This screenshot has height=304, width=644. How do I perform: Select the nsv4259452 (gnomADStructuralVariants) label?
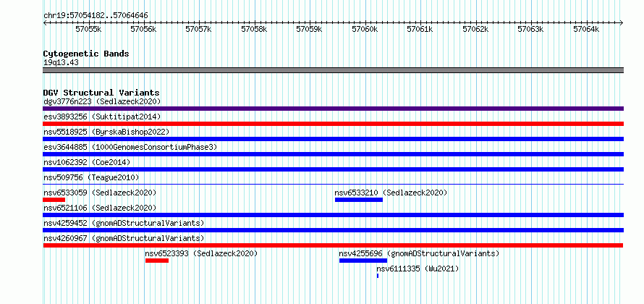coord(124,223)
